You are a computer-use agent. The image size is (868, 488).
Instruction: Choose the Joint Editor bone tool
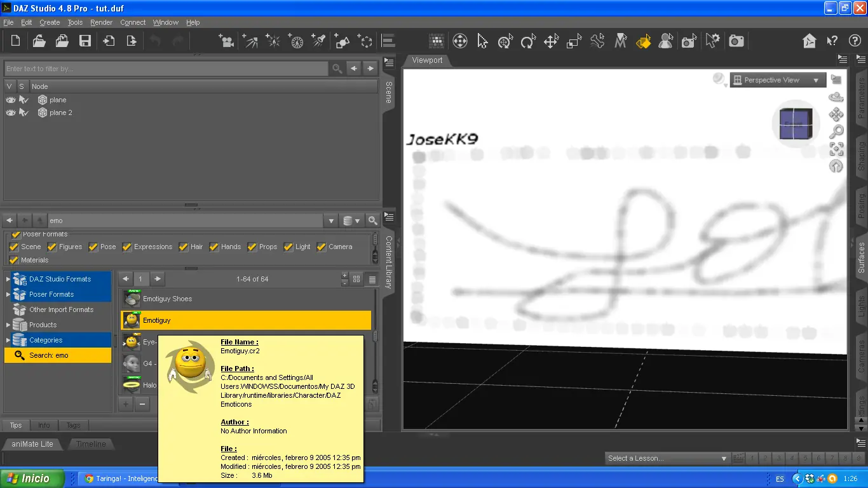[597, 41]
